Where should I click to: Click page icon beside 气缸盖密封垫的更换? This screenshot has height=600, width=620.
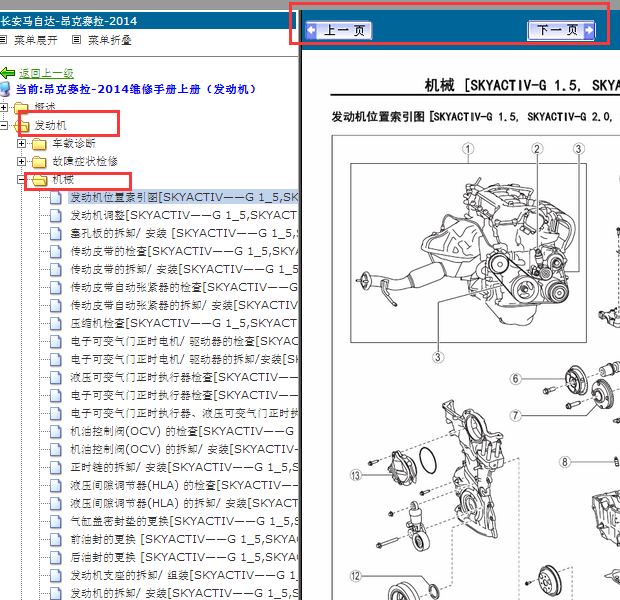[x=56, y=522]
